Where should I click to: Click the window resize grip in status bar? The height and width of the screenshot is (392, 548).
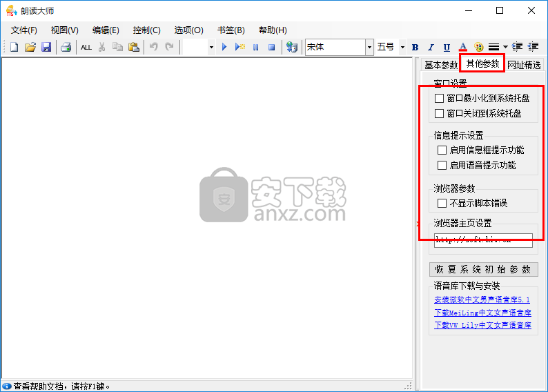(408, 386)
